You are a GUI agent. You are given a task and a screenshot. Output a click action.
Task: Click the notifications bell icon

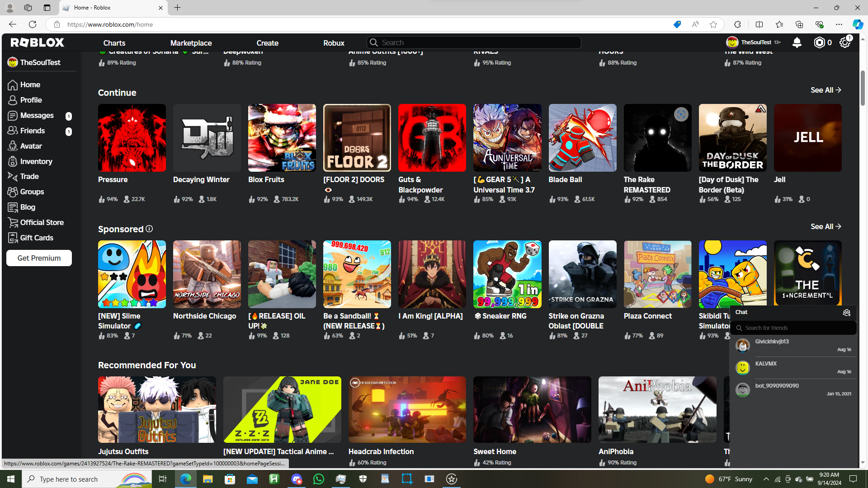click(x=797, y=42)
